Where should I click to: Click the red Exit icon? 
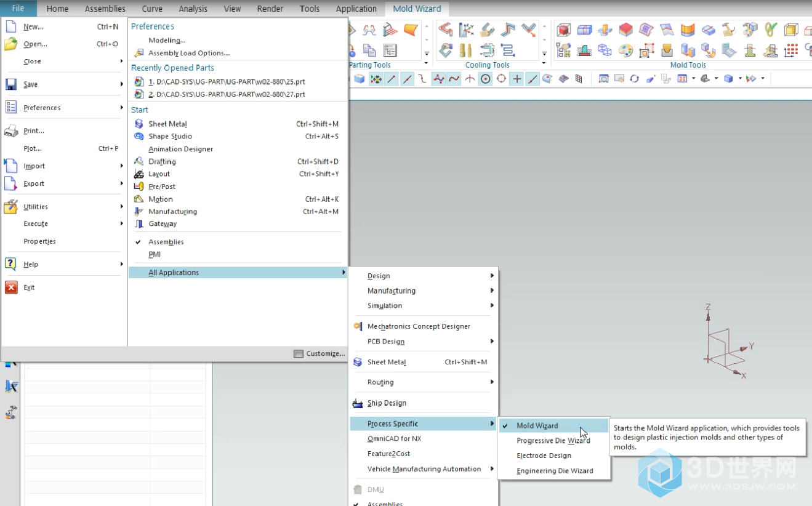tap(11, 287)
